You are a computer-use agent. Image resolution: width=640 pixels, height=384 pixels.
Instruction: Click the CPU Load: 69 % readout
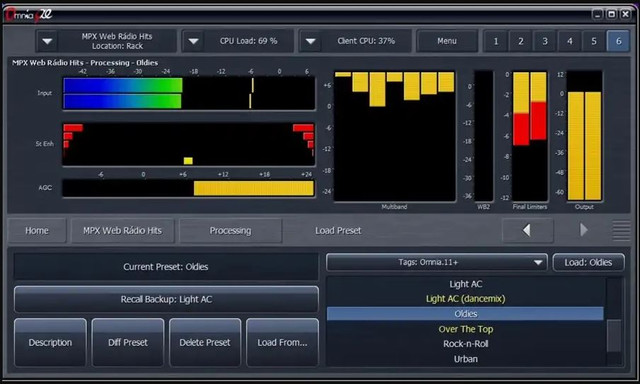248,41
